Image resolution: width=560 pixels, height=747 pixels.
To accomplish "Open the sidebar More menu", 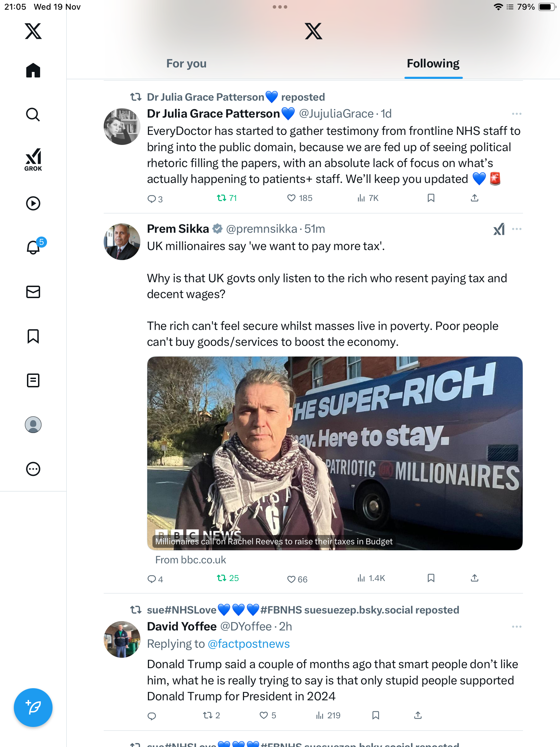I will (33, 469).
